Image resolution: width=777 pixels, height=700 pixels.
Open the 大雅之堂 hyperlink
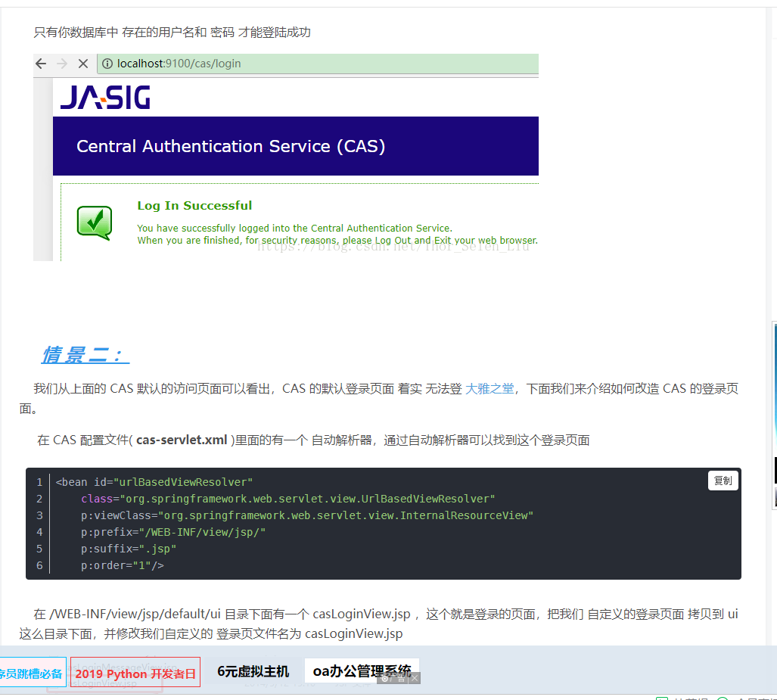(489, 389)
